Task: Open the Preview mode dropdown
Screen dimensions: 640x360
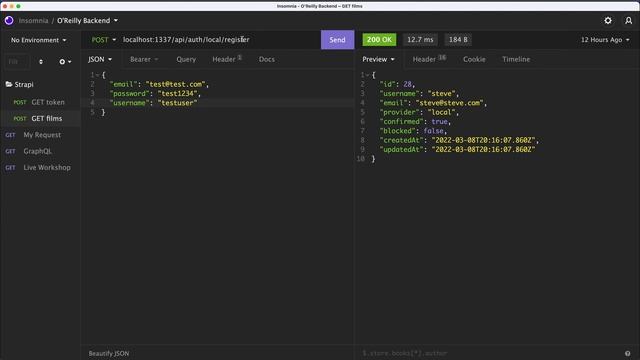Action: point(378,59)
